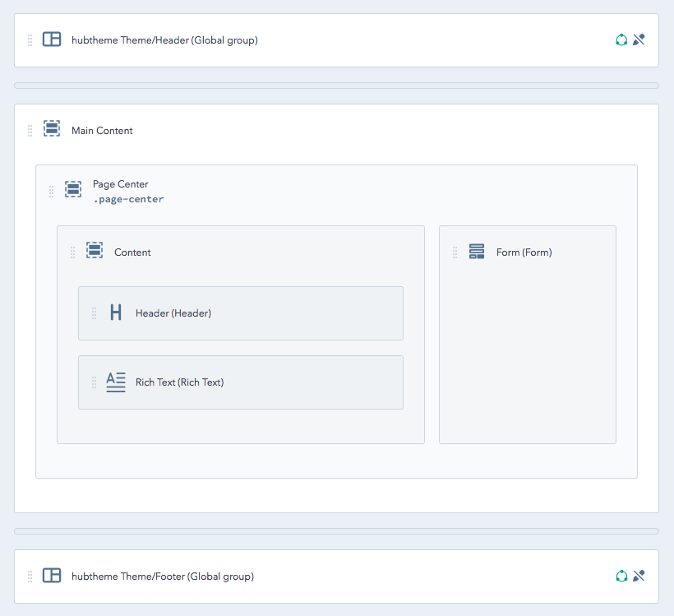Click the empty drop zone bar below Header group
The image size is (674, 616).
coord(336,86)
